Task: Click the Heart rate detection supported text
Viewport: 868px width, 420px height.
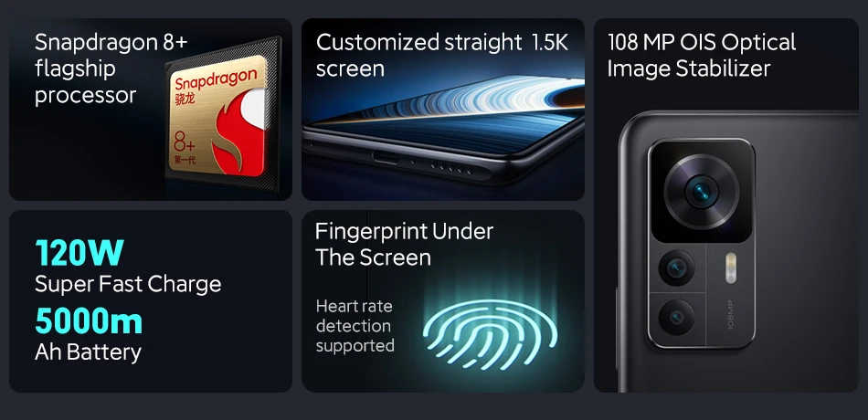Action: [x=355, y=326]
